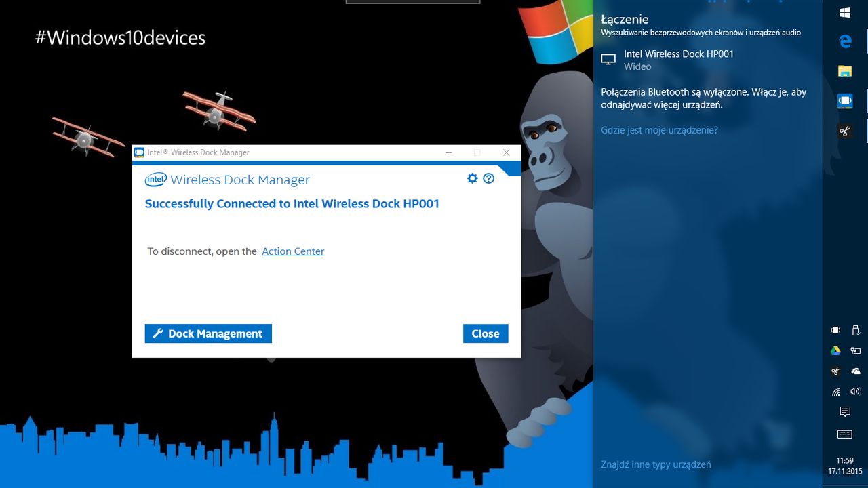Click the 'Łączenie' panel heading
The image size is (868, 488).
click(625, 20)
